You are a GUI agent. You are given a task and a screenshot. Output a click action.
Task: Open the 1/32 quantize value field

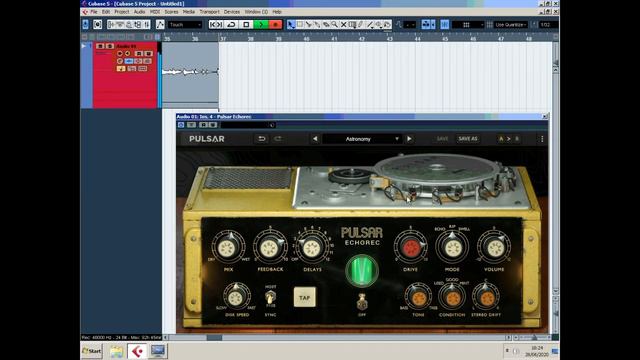pos(548,24)
